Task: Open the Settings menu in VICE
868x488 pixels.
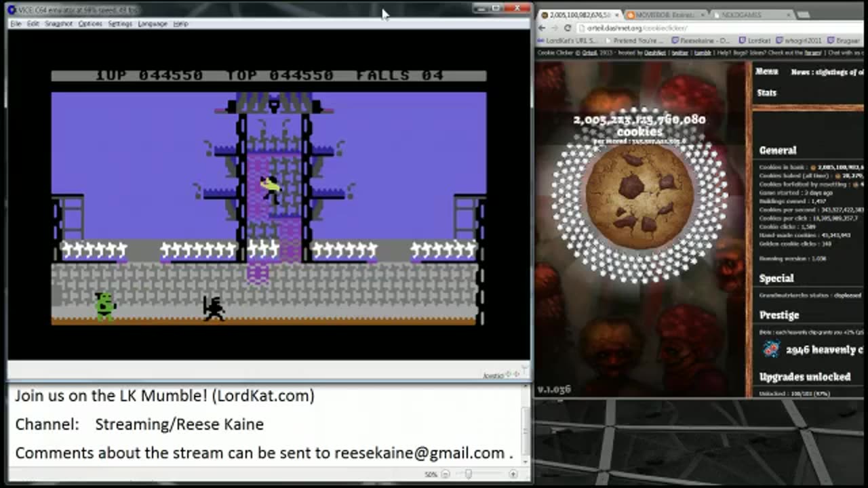Action: click(120, 24)
